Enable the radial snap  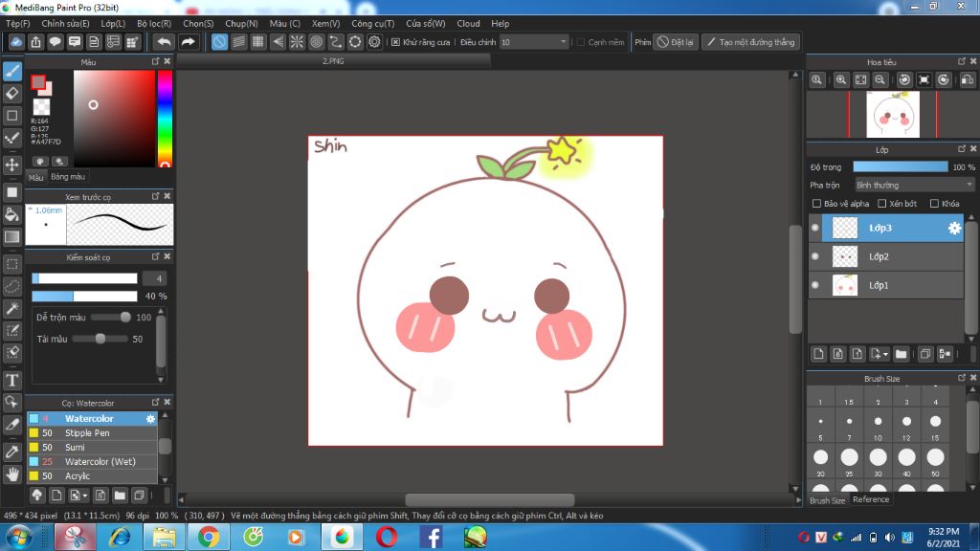coord(297,42)
